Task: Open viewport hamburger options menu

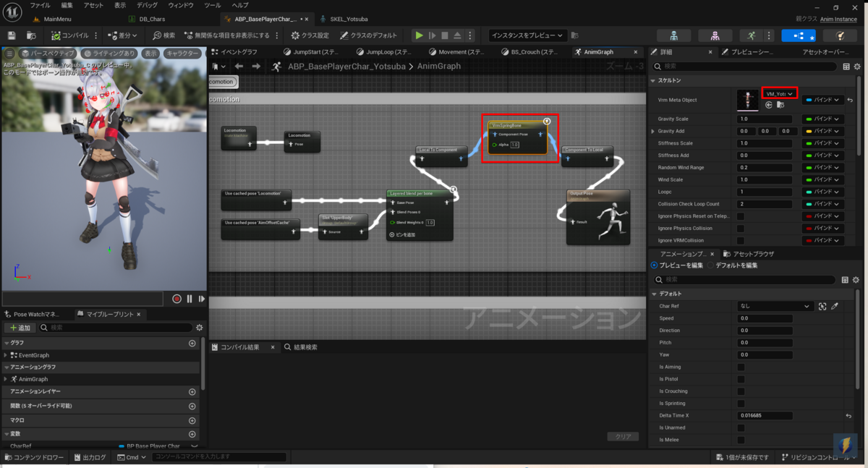Action: pyautogui.click(x=9, y=53)
